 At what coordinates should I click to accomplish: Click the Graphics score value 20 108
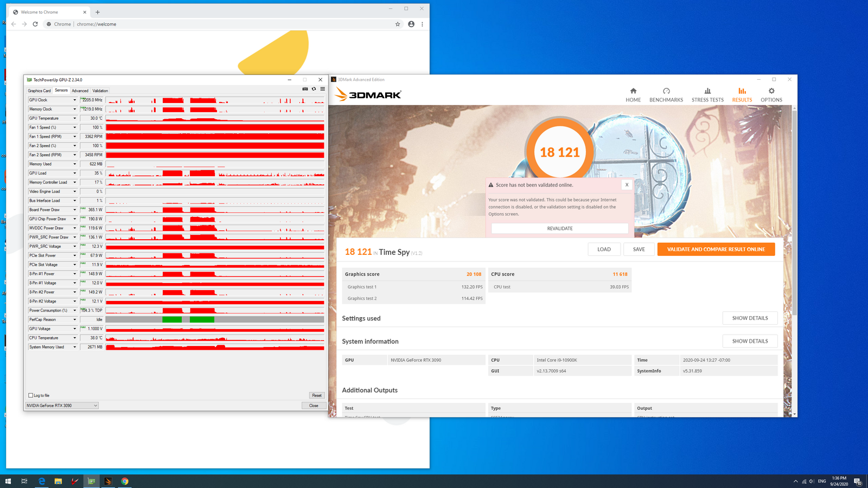474,274
